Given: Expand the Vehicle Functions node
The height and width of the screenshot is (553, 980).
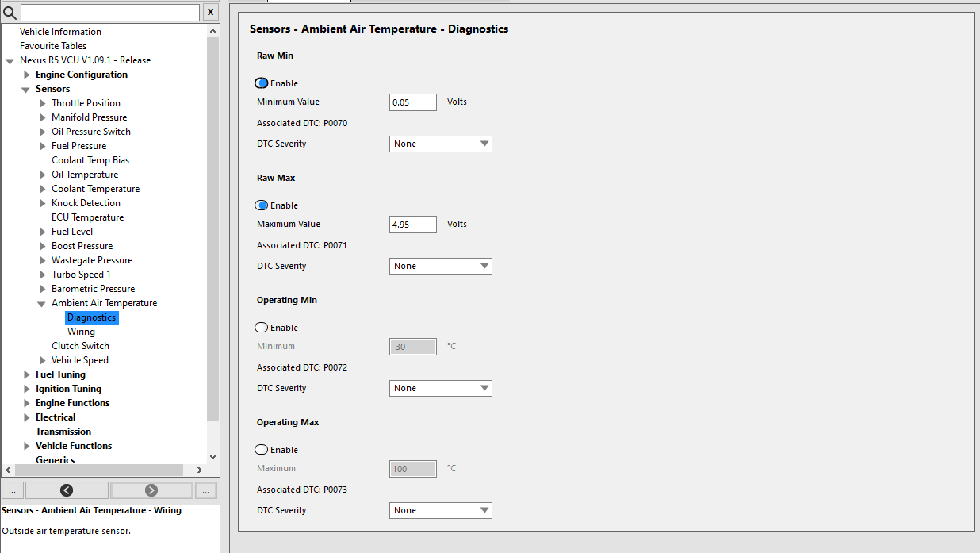Looking at the screenshot, I should tap(27, 446).
